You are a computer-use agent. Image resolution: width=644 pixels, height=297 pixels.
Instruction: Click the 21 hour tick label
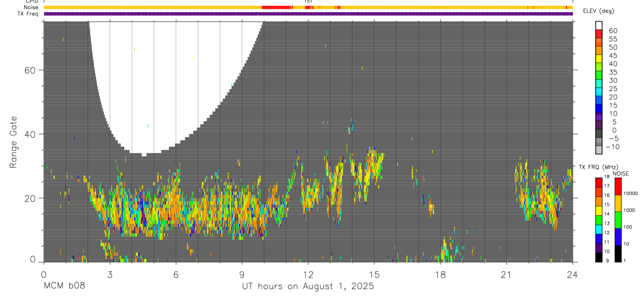tap(506, 274)
